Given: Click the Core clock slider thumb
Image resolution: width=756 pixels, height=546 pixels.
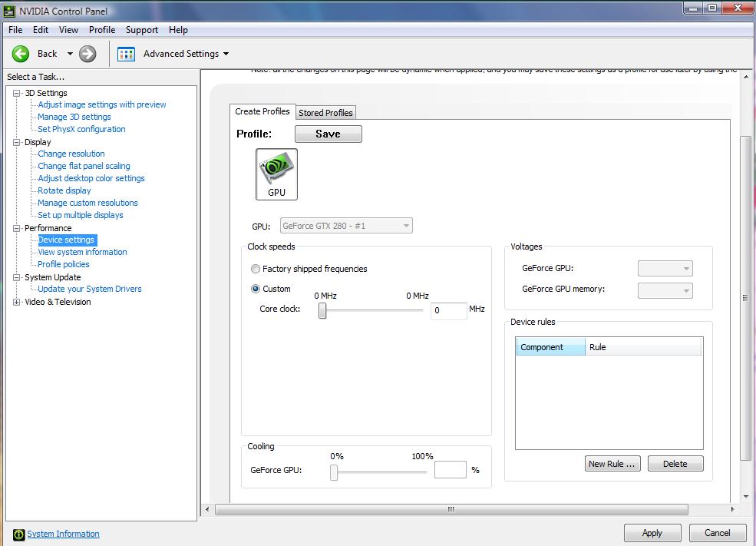Looking at the screenshot, I should [322, 310].
